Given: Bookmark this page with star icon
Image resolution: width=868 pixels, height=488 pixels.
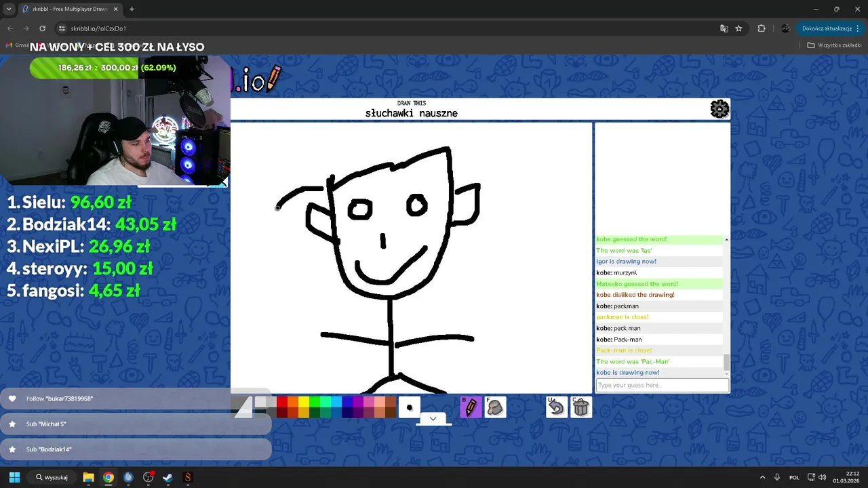Looking at the screenshot, I should pyautogui.click(x=738, y=28).
